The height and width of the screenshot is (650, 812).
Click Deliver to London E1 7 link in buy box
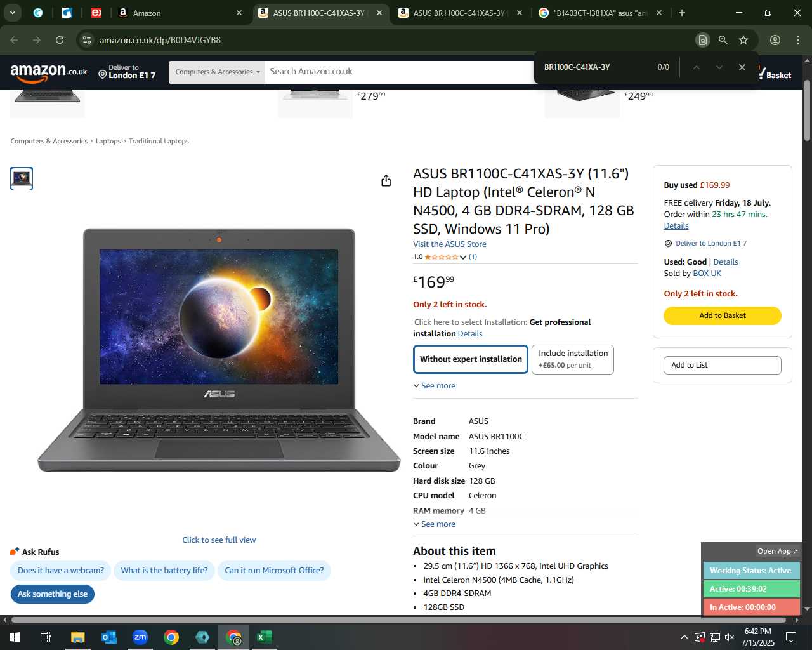(711, 243)
